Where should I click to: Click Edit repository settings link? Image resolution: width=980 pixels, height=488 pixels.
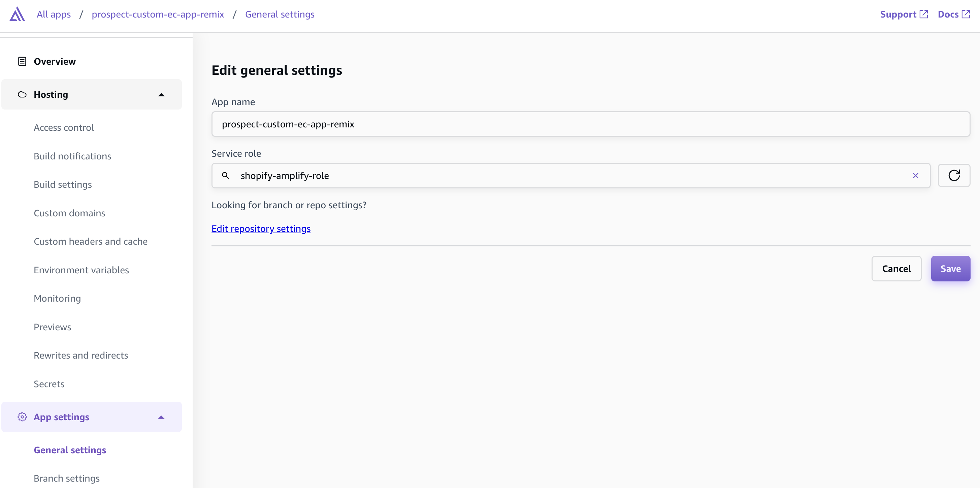click(x=261, y=228)
